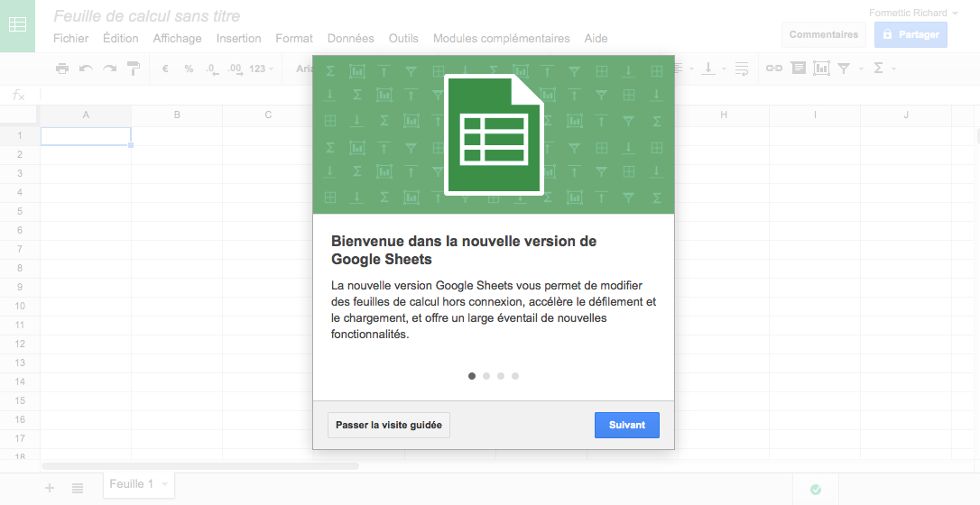Screen dimensions: 980x505
Task: Apply percent format
Action: point(189,69)
